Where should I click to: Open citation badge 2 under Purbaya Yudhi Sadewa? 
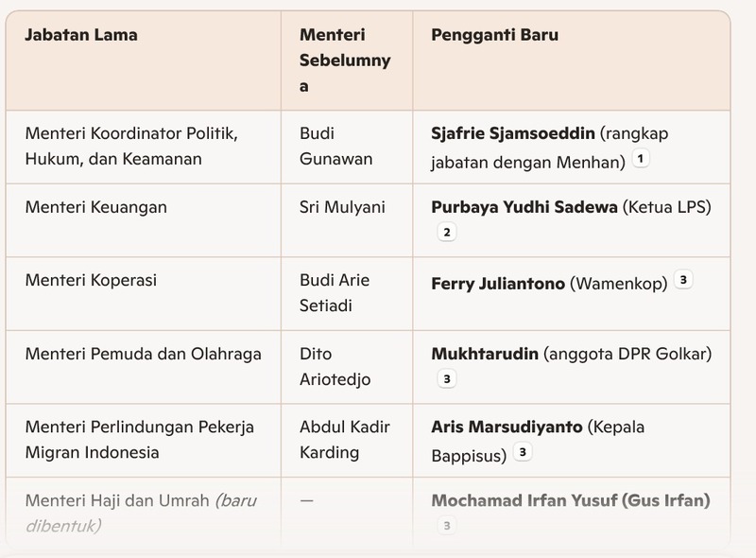tap(447, 232)
